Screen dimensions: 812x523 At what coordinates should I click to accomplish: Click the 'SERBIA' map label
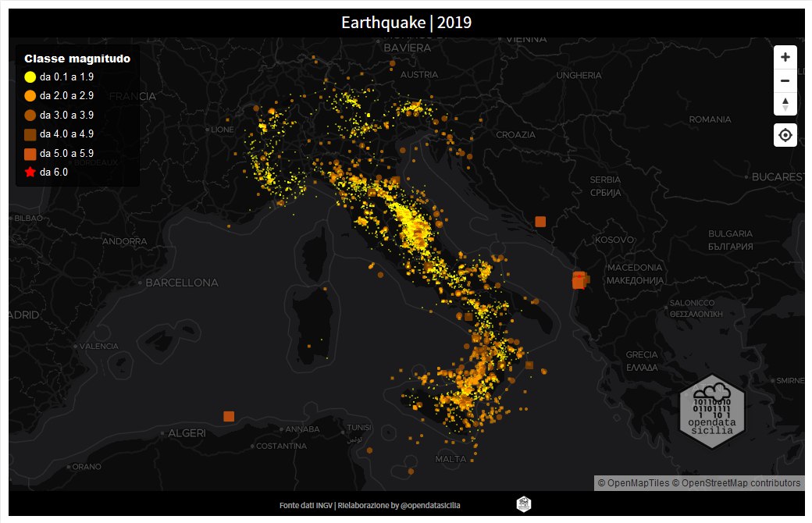[605, 180]
